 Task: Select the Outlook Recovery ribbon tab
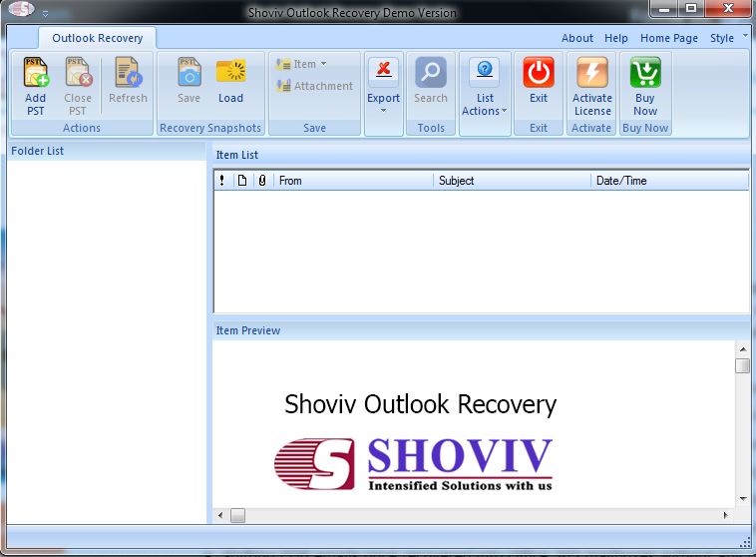click(98, 38)
